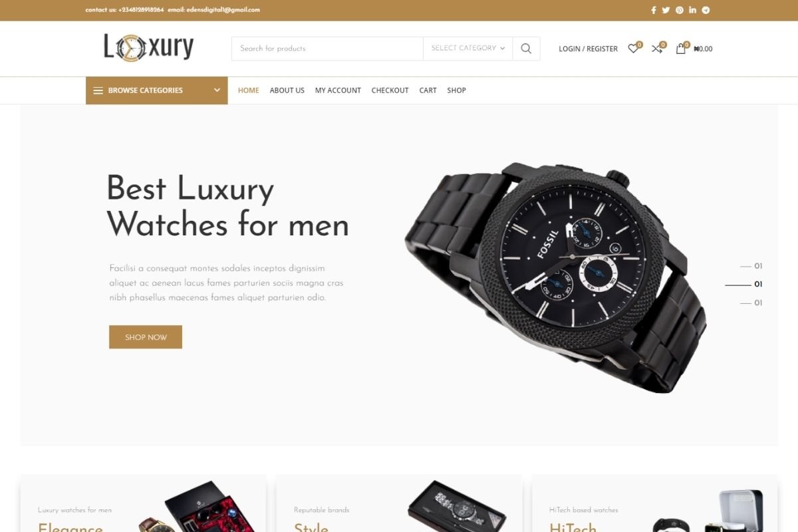798x532 pixels.
Task: Click the Shop Now button
Action: (x=146, y=337)
